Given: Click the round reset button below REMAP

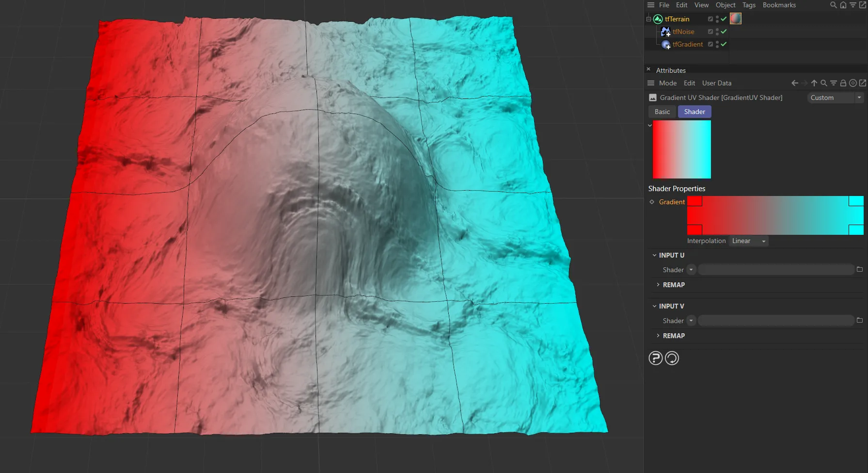Looking at the screenshot, I should (672, 358).
